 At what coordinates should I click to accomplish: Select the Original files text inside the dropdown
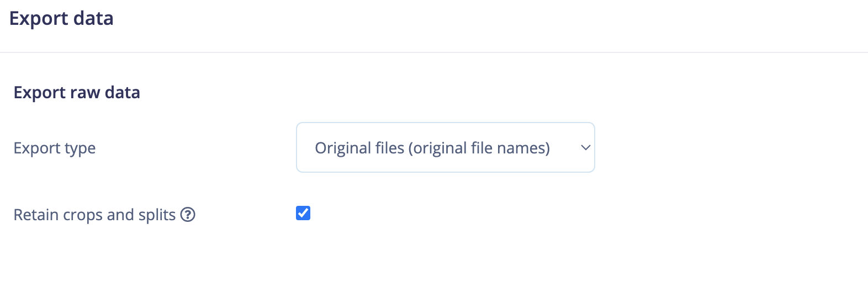click(x=432, y=148)
